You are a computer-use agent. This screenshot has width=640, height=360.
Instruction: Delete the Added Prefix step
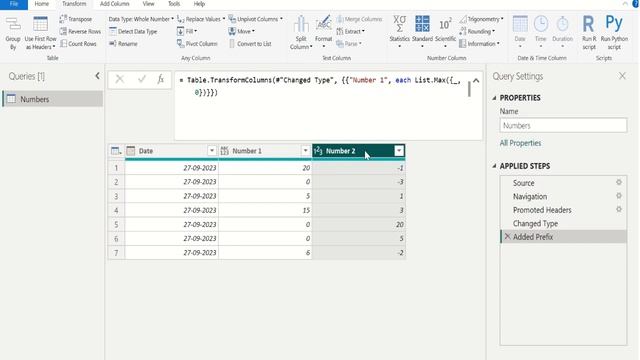507,236
